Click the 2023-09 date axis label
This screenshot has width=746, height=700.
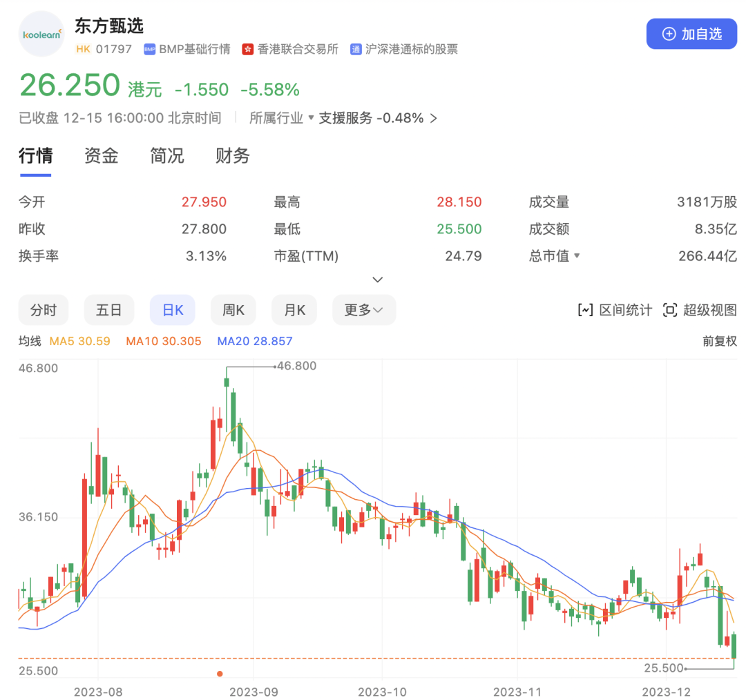pyautogui.click(x=254, y=692)
